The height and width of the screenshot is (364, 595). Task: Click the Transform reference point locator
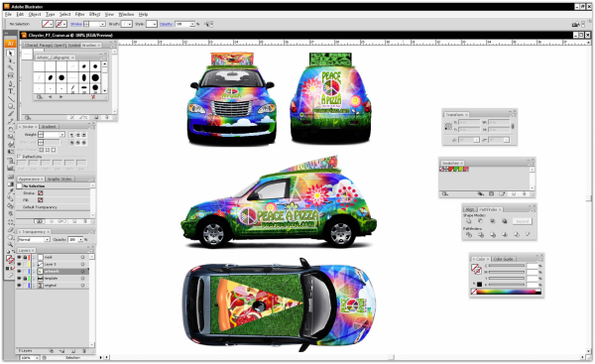[448, 126]
